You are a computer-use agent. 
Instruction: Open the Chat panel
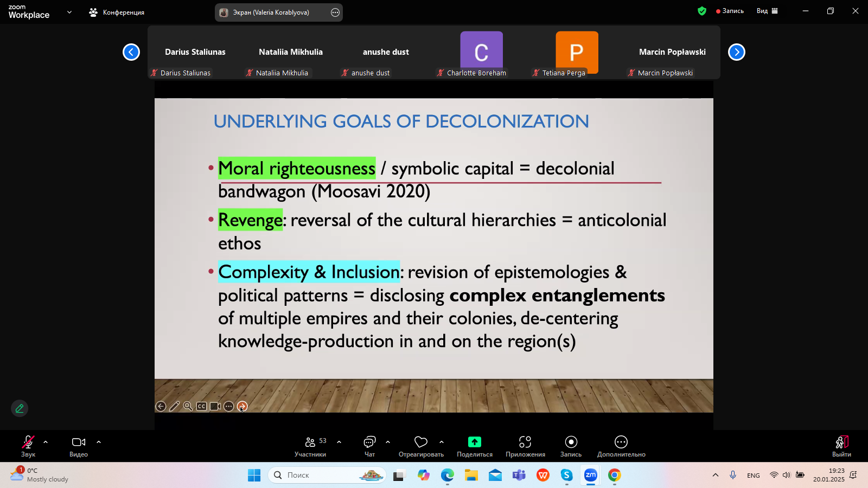pos(369,446)
